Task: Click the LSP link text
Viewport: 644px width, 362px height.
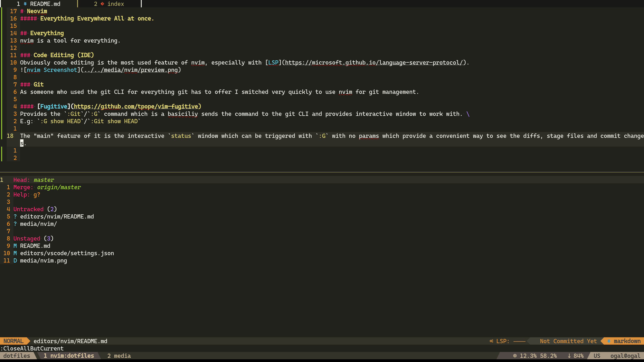Action: point(273,62)
